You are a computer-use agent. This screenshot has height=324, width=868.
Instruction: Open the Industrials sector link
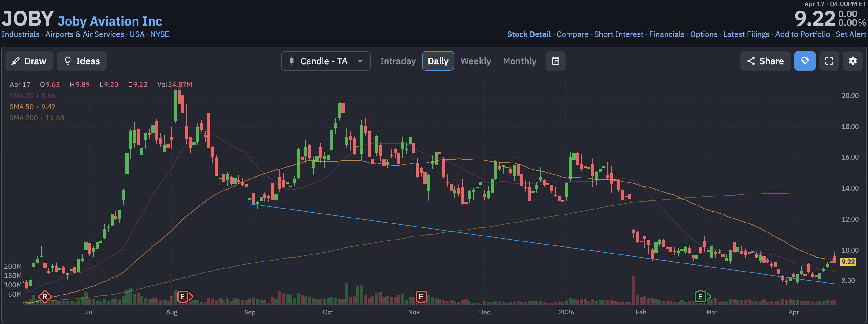[x=20, y=34]
